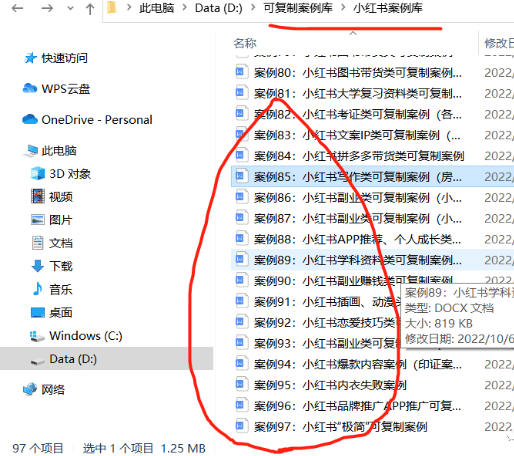Open 桌面 folder in sidebar
Viewport: 514px width, 456px height.
pyautogui.click(x=61, y=312)
